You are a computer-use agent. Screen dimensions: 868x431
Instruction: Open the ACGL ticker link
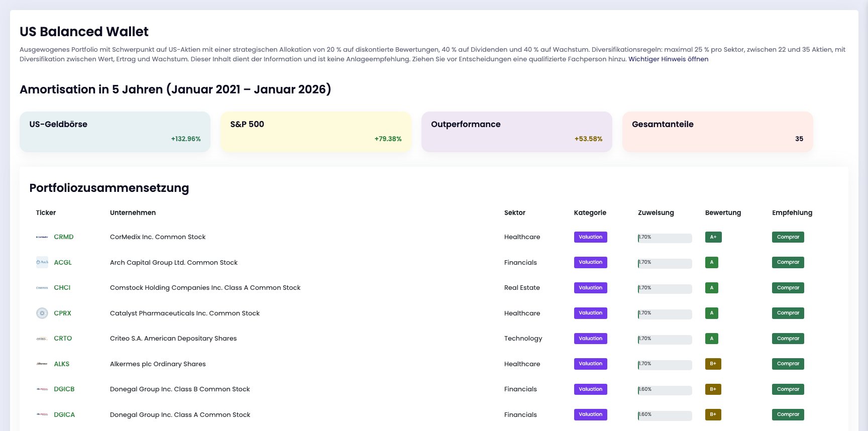[x=63, y=262]
